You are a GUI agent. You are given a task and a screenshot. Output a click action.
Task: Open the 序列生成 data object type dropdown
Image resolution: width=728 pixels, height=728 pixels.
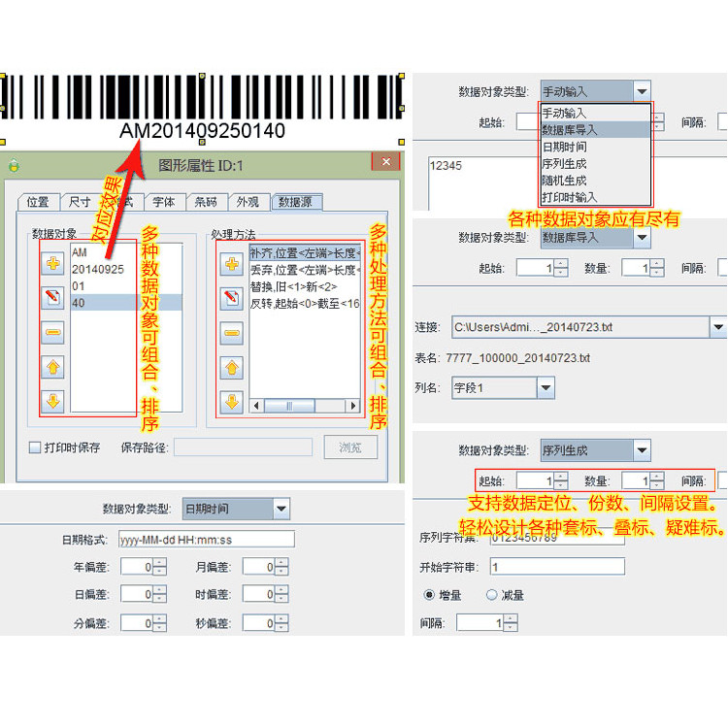tap(642, 449)
